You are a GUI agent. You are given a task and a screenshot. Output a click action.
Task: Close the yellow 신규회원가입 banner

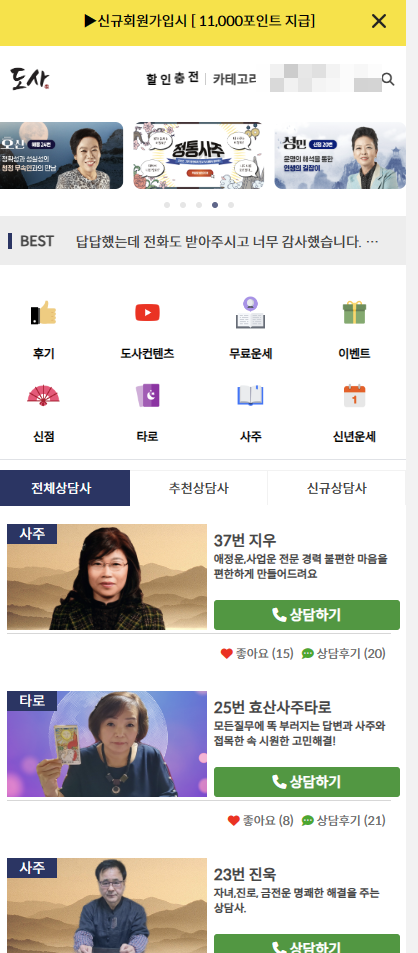(x=379, y=21)
